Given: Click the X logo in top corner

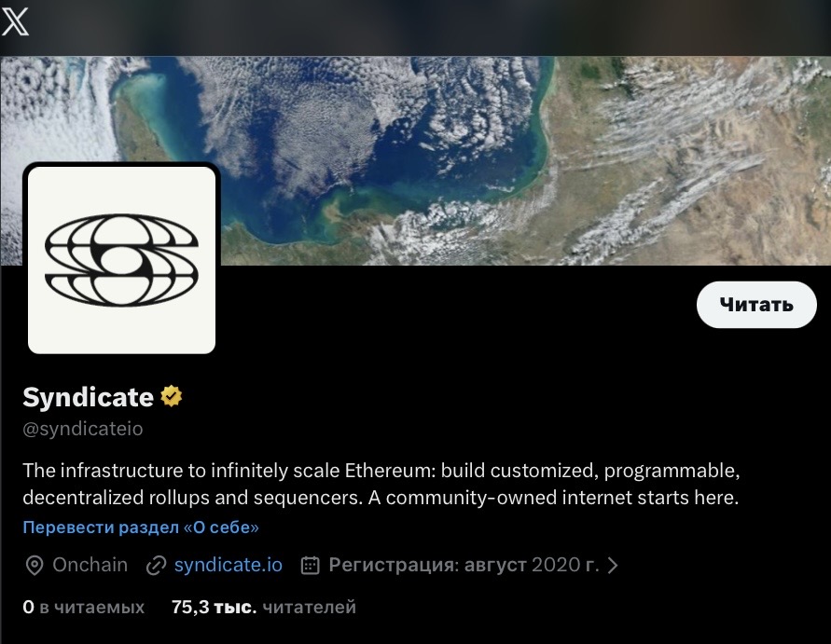Looking at the screenshot, I should pyautogui.click(x=16, y=21).
